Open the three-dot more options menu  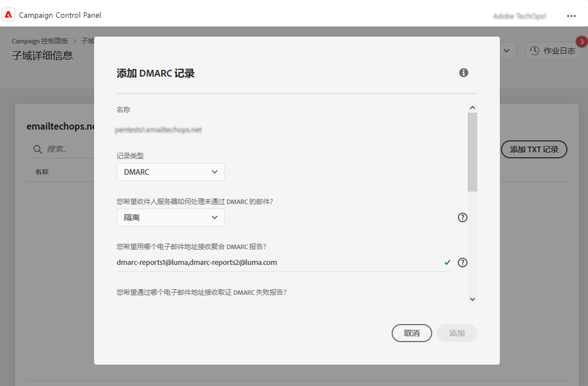tap(571, 16)
